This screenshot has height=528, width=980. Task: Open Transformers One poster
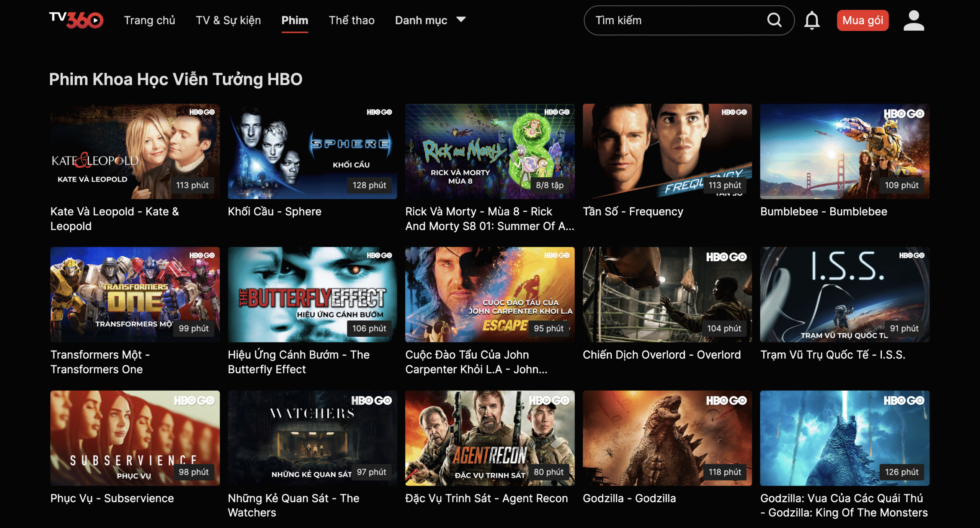point(135,294)
